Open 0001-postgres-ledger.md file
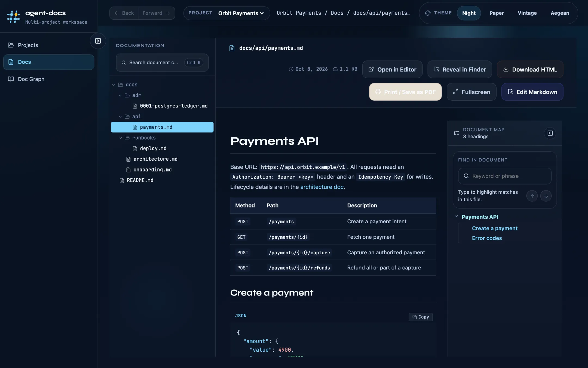Viewport: 588px width, 368px height. point(162,106)
